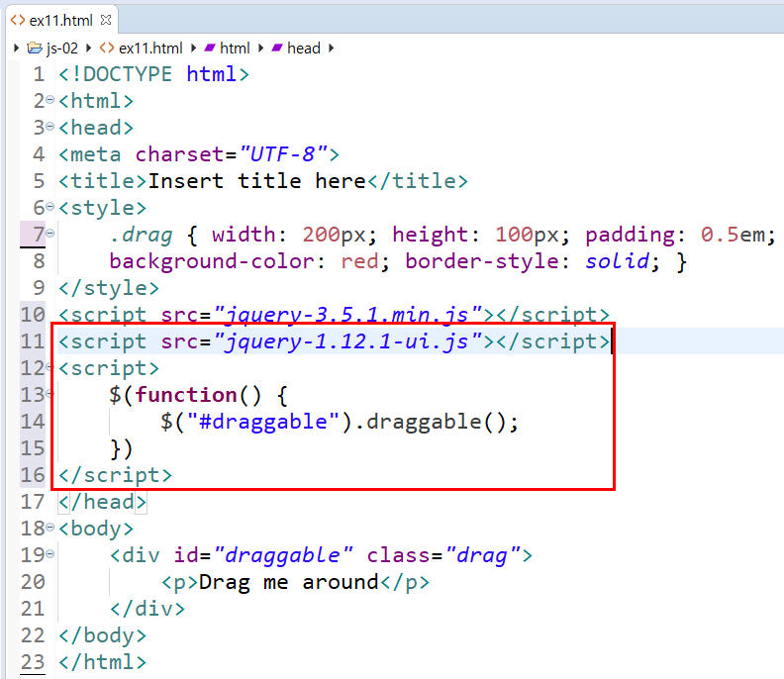
Task: Expand arrow before js-02 in breadcrumb
Action: click(x=16, y=48)
